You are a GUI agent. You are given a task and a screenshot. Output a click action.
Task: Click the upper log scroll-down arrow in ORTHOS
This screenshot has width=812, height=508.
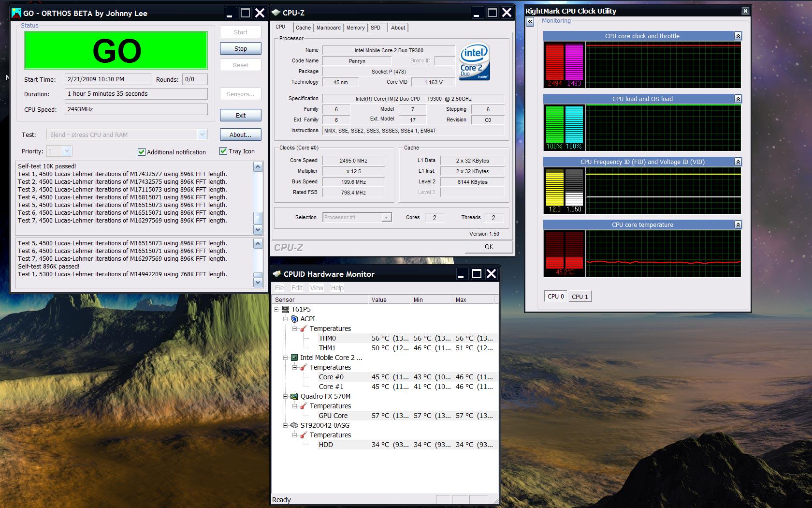pos(258,230)
